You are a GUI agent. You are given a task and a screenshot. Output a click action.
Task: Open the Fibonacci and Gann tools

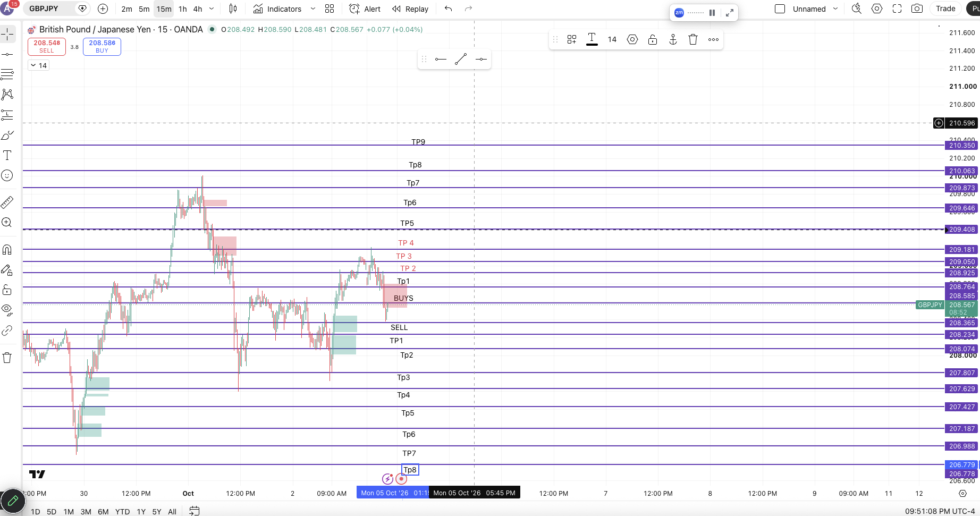(7, 74)
